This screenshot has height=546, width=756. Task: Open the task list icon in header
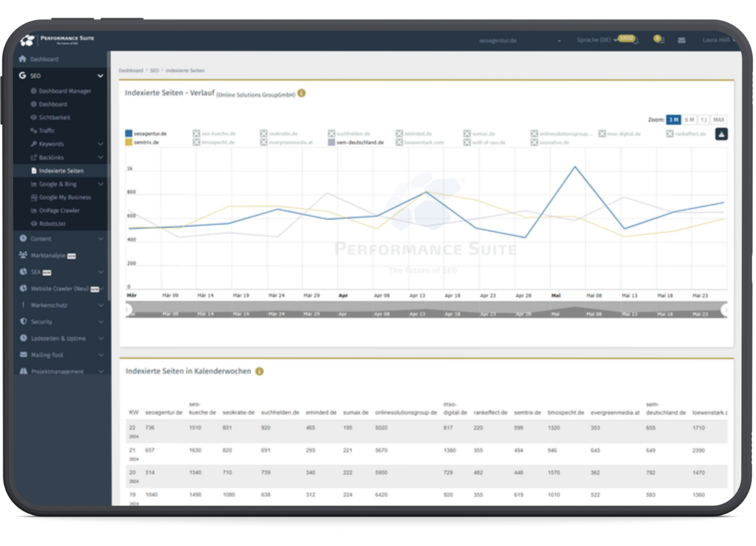tap(659, 40)
